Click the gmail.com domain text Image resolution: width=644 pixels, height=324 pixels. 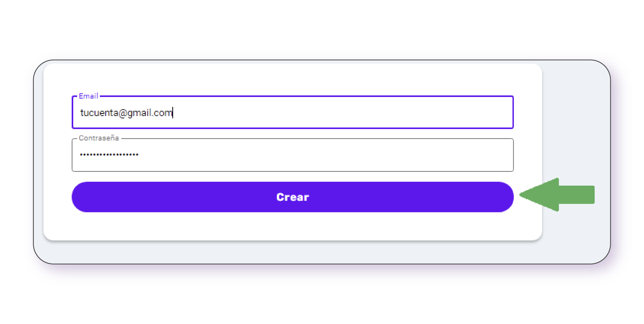(150, 113)
